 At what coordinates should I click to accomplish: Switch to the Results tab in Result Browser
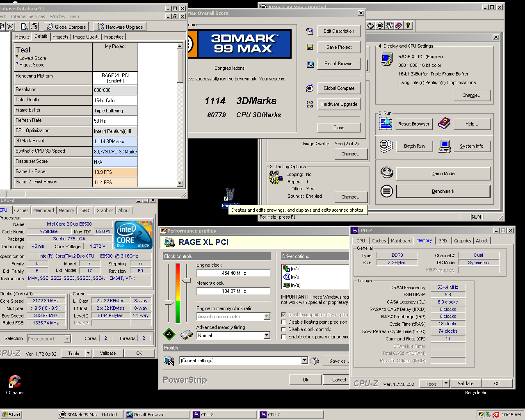(22, 37)
